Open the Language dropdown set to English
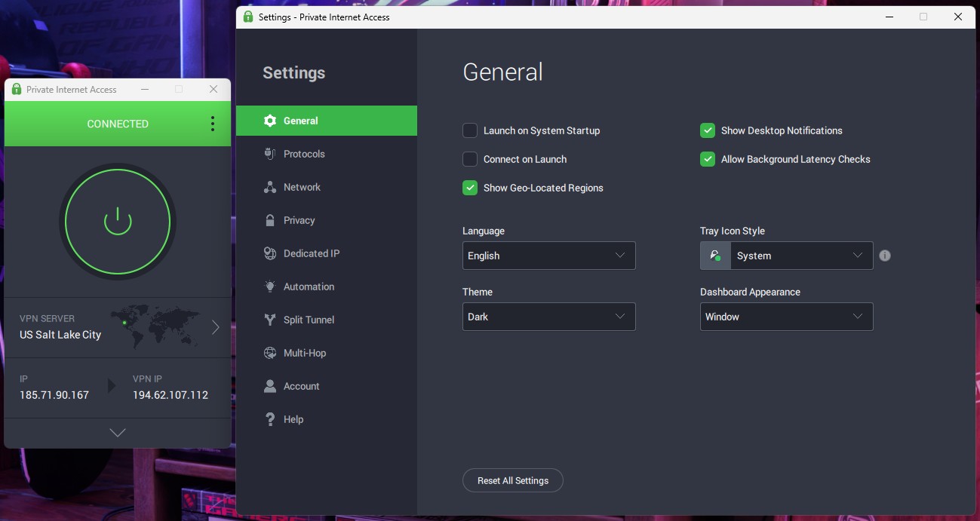Screen dimensions: 980x521 (x=549, y=256)
